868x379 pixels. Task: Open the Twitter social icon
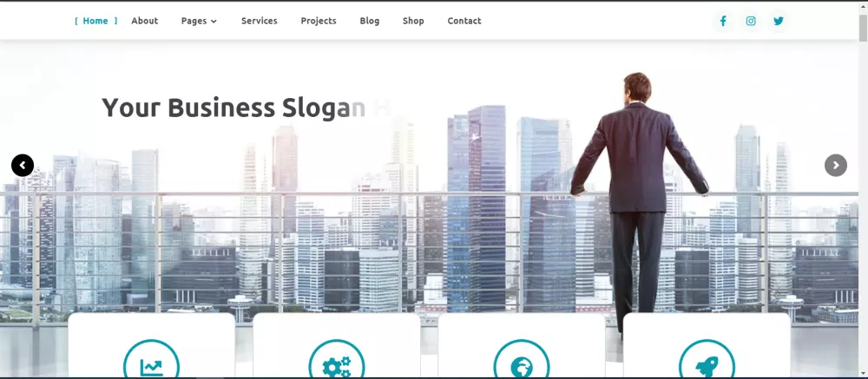coord(779,21)
